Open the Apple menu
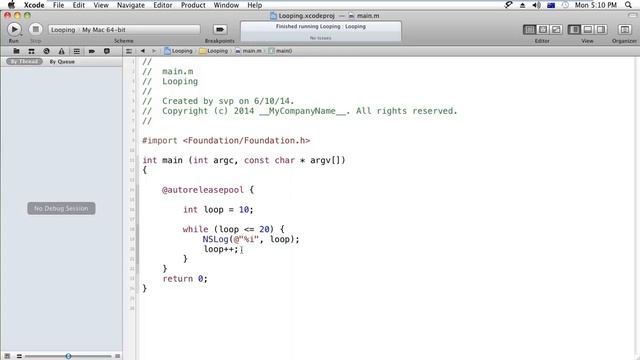 point(11,5)
